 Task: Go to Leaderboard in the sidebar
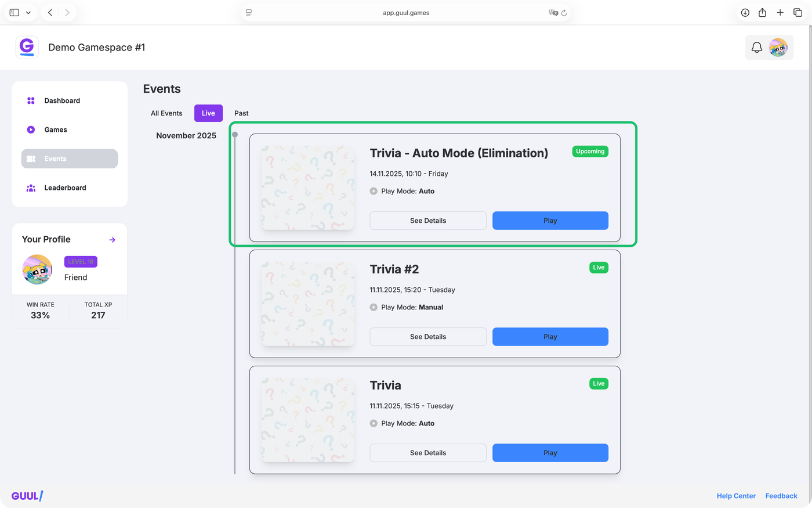click(x=65, y=188)
